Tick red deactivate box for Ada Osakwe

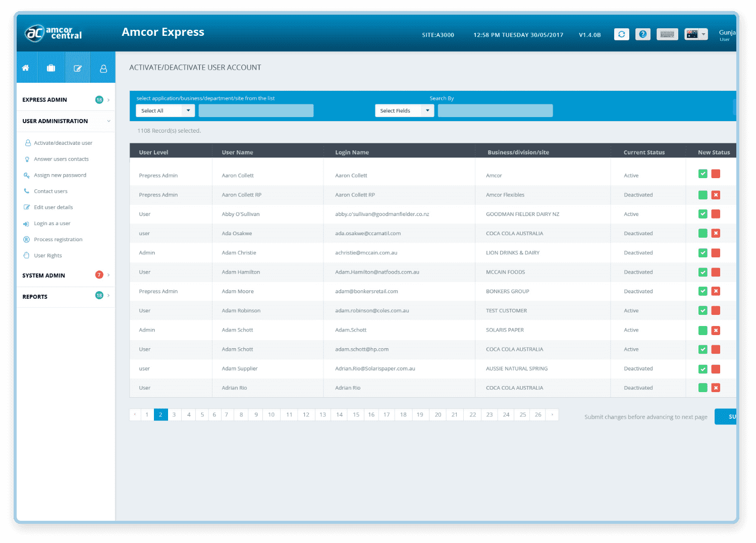pos(716,233)
